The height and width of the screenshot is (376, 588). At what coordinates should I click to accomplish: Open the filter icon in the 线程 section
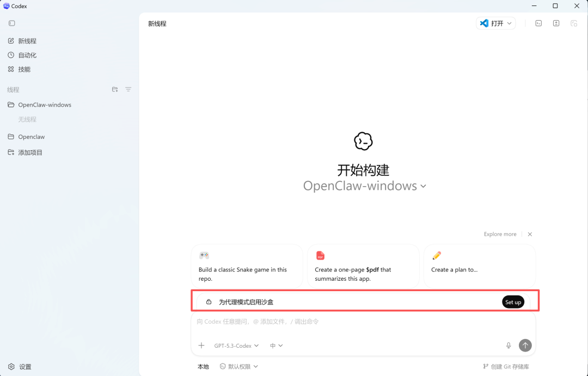(128, 89)
